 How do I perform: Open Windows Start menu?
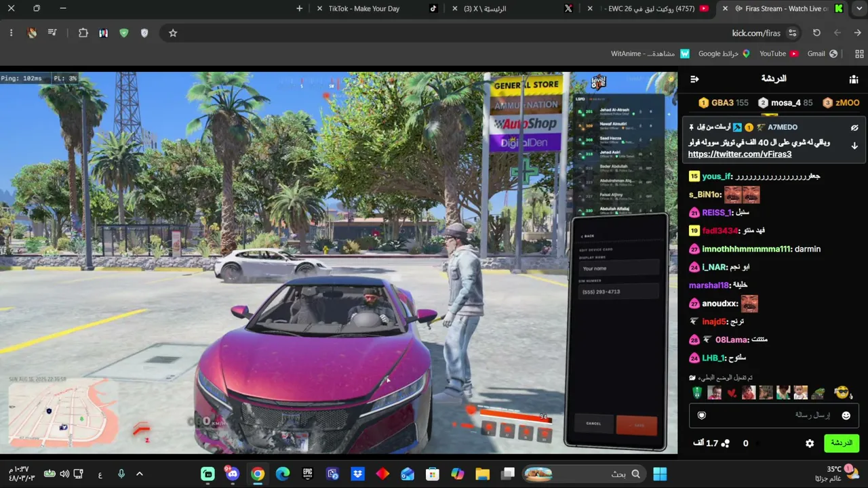660,474
